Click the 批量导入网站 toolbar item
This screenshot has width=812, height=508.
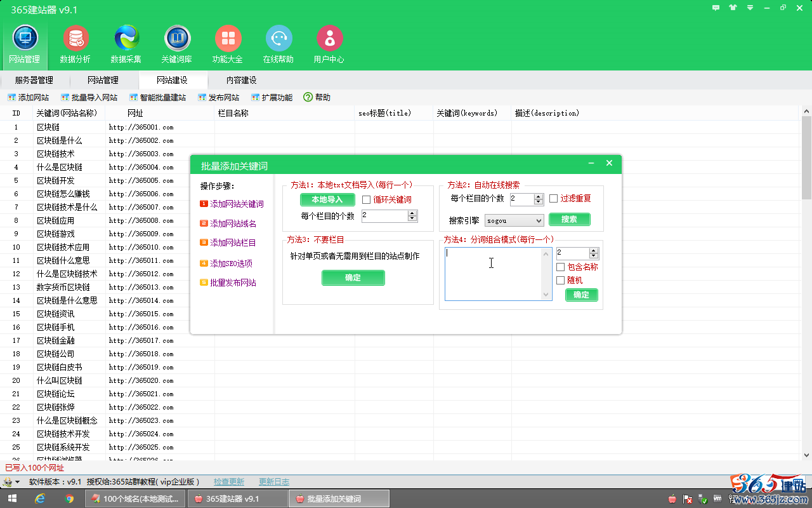[89, 98]
